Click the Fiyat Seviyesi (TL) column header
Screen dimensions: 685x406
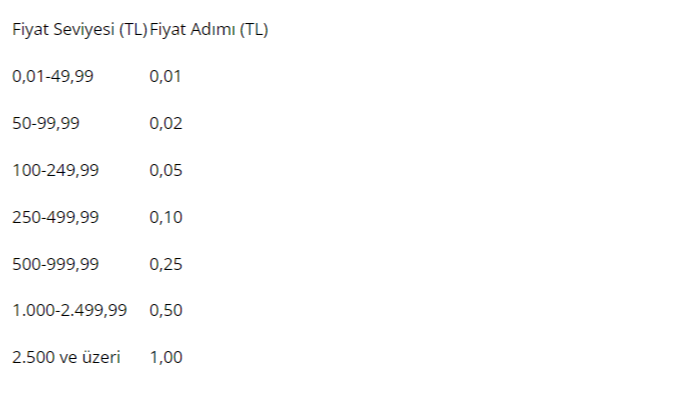pyautogui.click(x=79, y=29)
